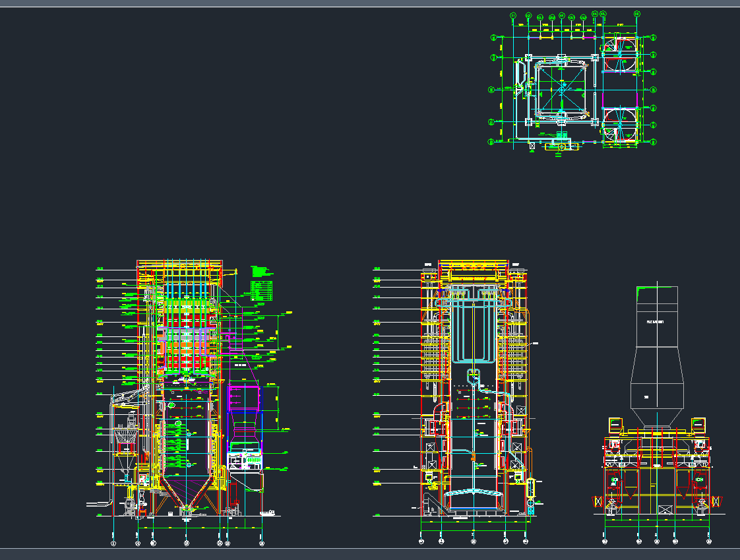Click crossed box at bottom of chimney elevation
This screenshot has height=560, width=740.
pyautogui.click(x=664, y=509)
